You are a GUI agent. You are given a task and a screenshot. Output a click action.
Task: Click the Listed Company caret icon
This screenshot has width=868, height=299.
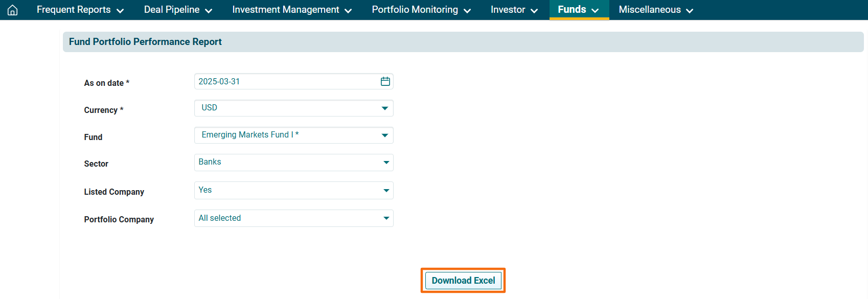[x=386, y=191]
